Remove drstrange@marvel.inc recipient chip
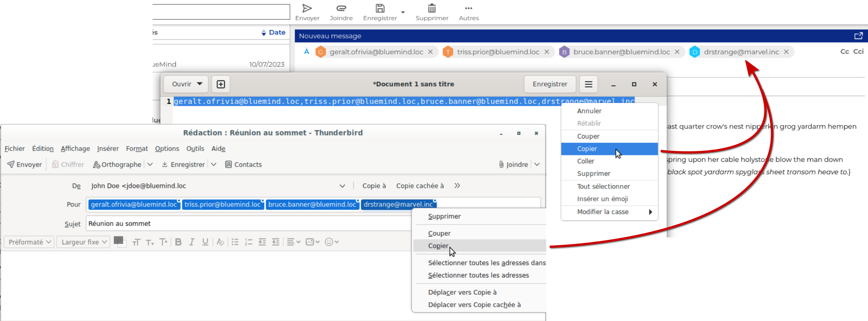Viewport: 868px width, 321px height. coord(786,52)
